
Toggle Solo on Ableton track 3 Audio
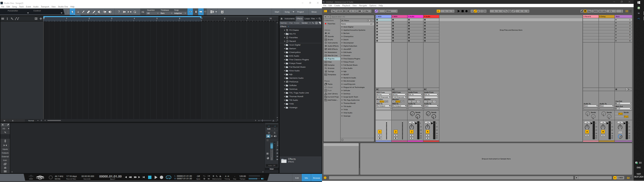412,136
